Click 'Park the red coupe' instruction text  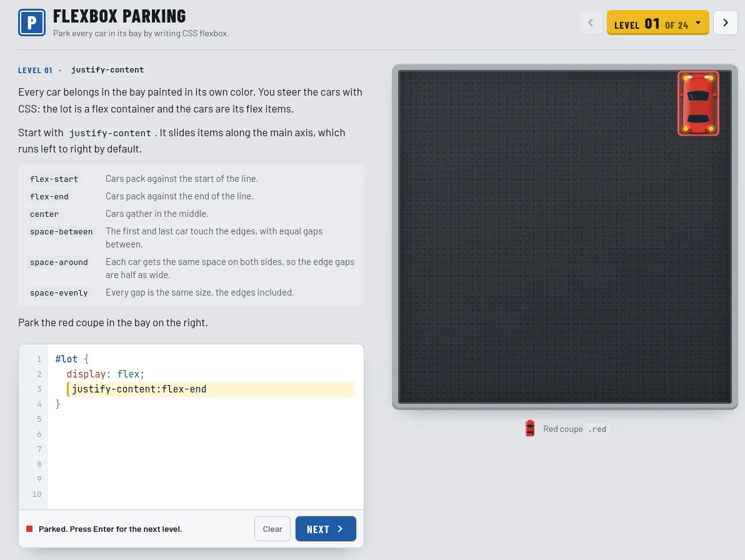click(x=113, y=322)
